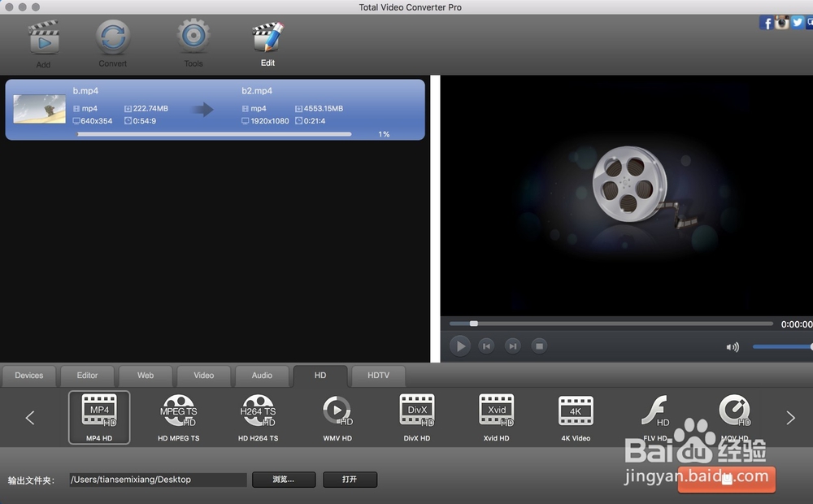Open the Audio format tab

pos(262,376)
